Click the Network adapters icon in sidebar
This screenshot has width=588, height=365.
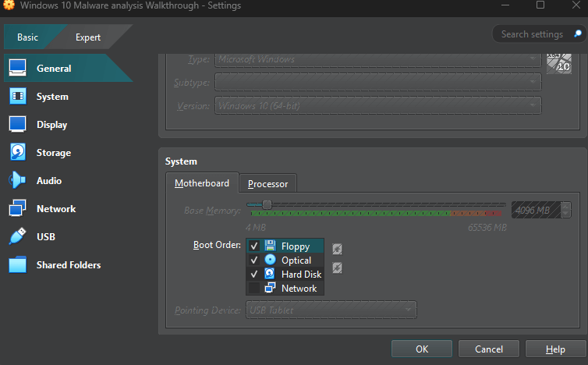pyautogui.click(x=18, y=207)
